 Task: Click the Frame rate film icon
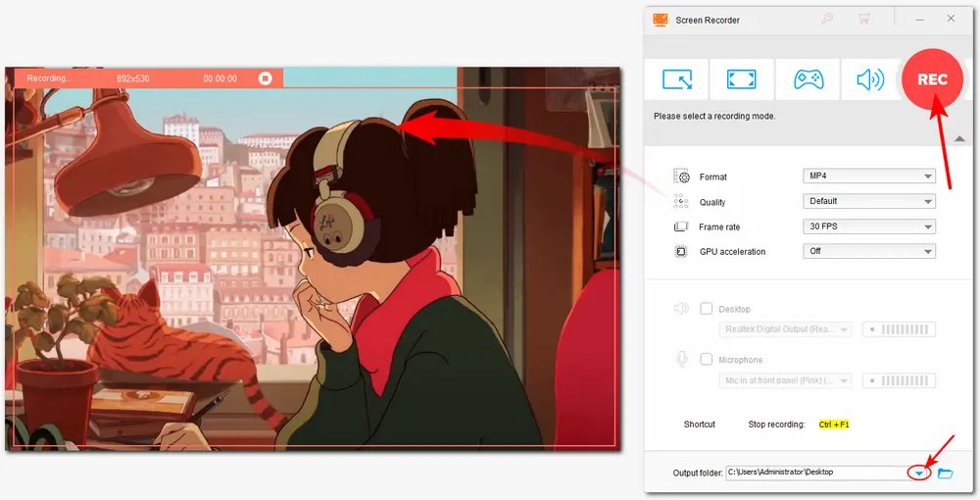click(x=681, y=226)
